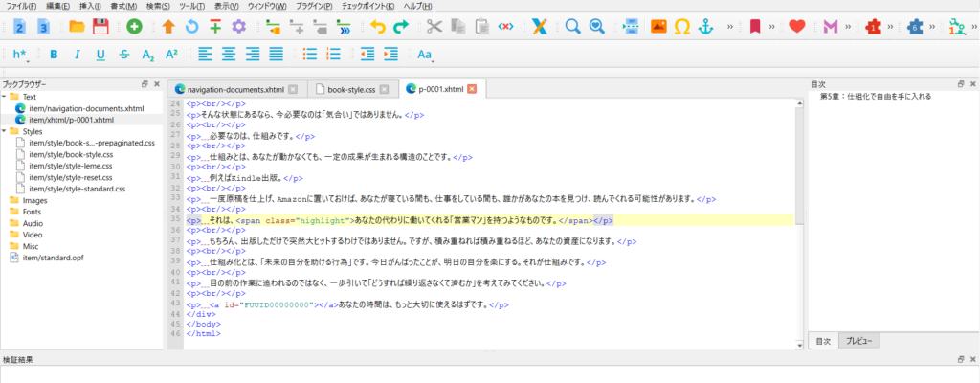Click the purple gear settings icon

click(238, 27)
